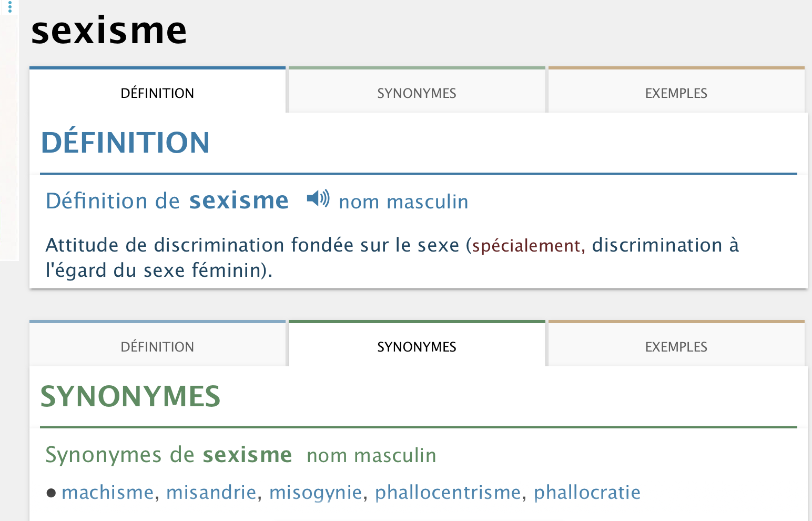Image resolution: width=812 pixels, height=521 pixels.
Task: Click the red "spécialement" label in the definition
Action: [526, 246]
